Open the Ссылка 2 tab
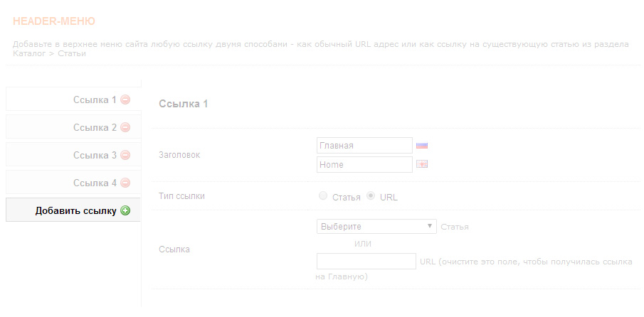 (94, 128)
